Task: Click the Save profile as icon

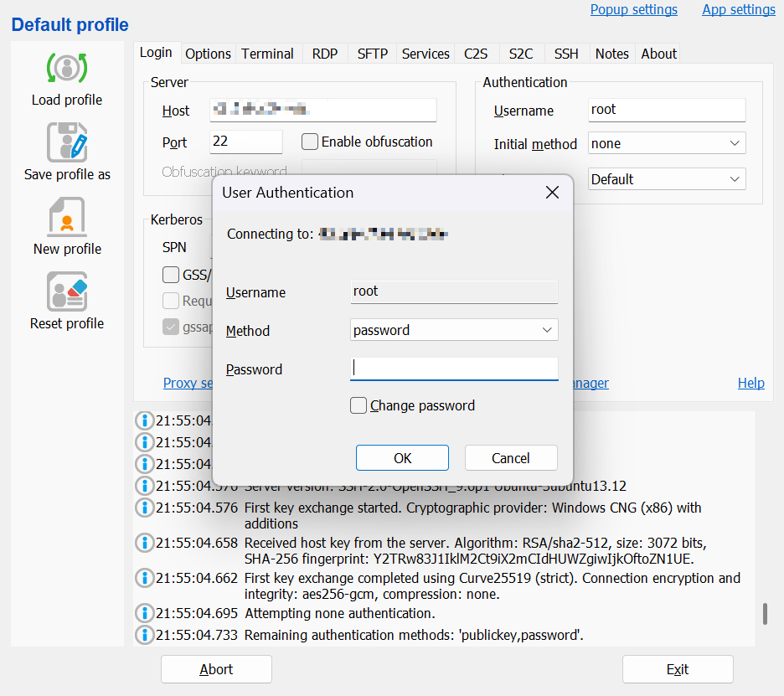Action: click(x=67, y=142)
